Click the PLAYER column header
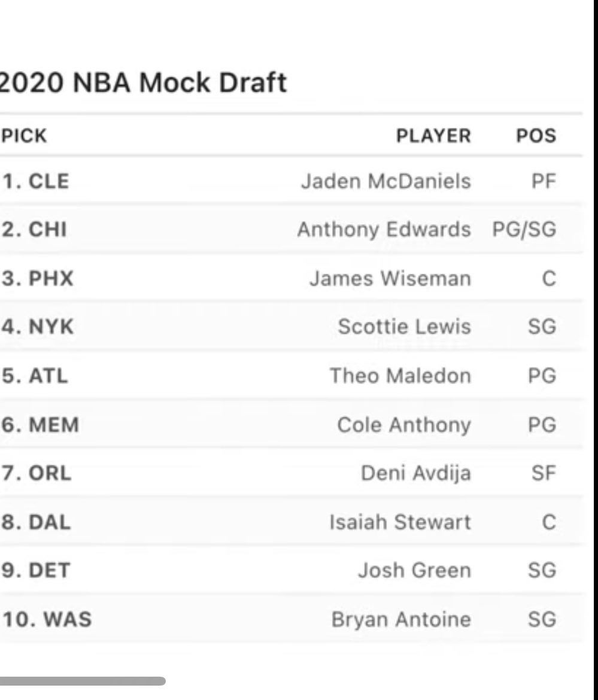The height and width of the screenshot is (700, 598). click(433, 136)
